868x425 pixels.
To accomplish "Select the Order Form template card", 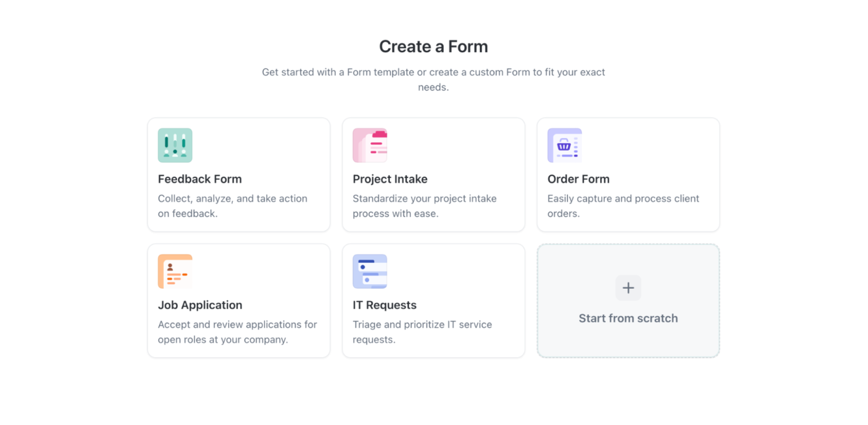I will click(628, 175).
